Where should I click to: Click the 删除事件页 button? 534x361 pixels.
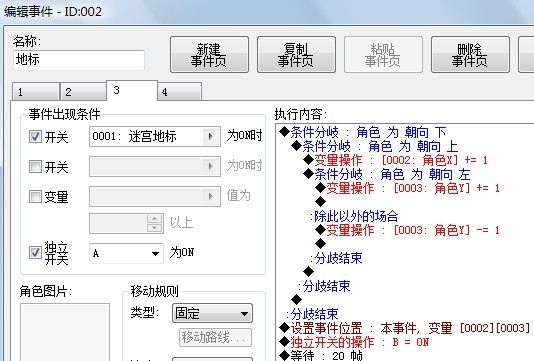click(x=470, y=54)
